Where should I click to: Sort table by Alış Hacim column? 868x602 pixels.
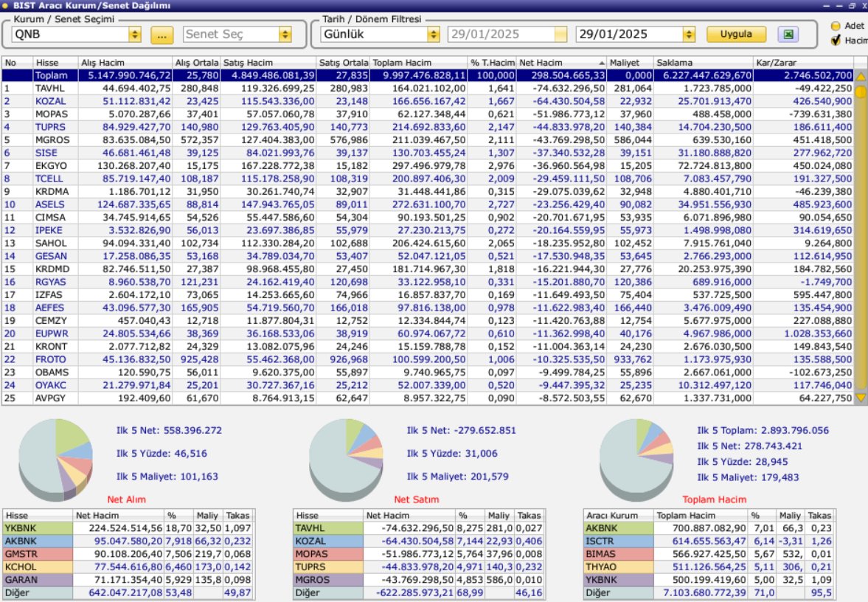tap(125, 63)
